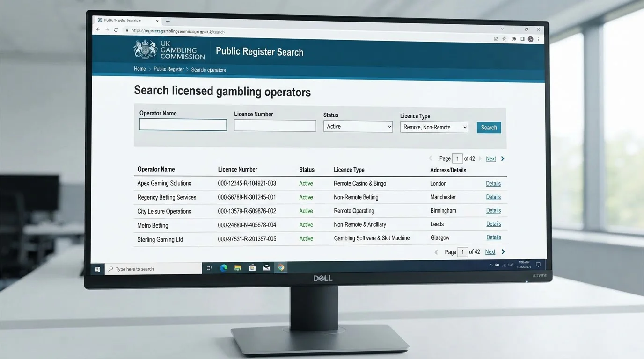
Task: Click the Search button
Action: 489,128
